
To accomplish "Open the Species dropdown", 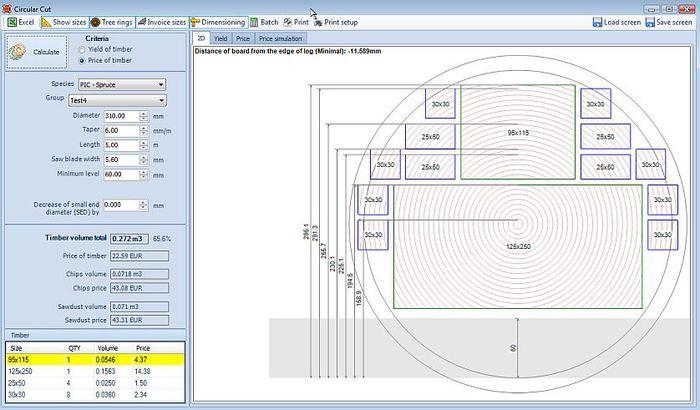I will (160, 85).
